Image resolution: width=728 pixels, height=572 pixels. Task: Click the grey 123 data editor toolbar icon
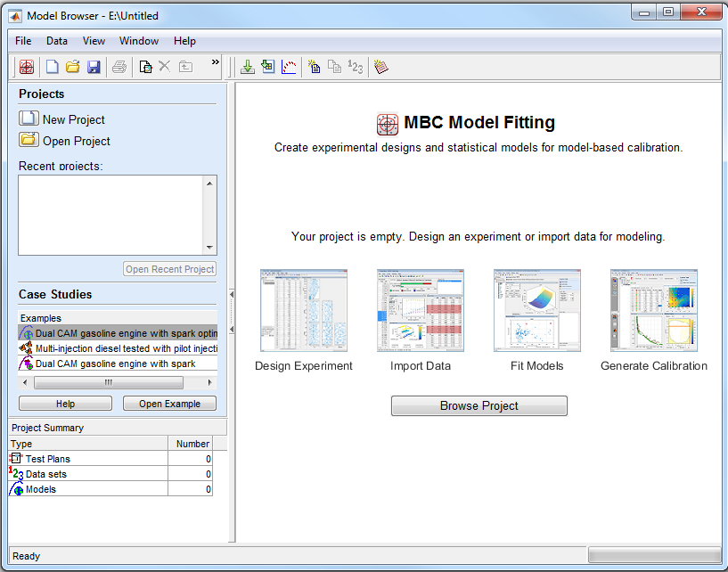[x=356, y=67]
